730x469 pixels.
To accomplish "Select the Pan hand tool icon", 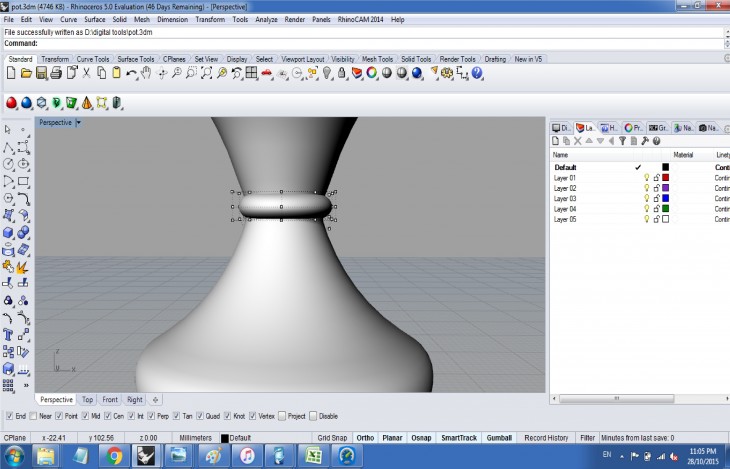I will (x=146, y=73).
